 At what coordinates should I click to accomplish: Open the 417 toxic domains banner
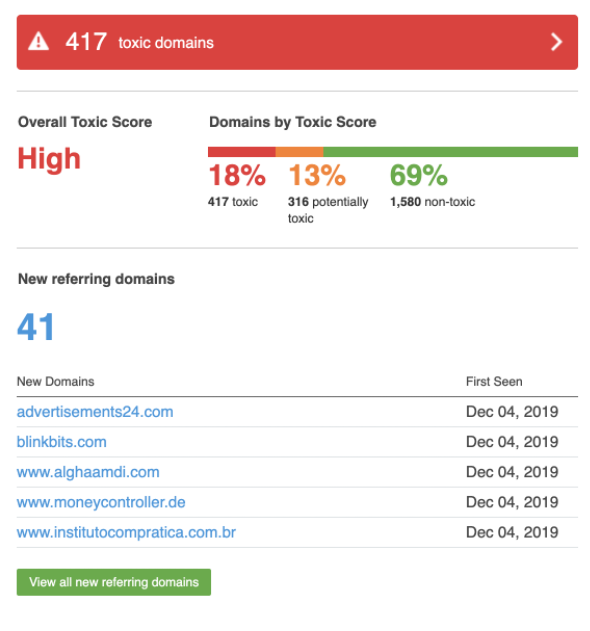coord(297,42)
